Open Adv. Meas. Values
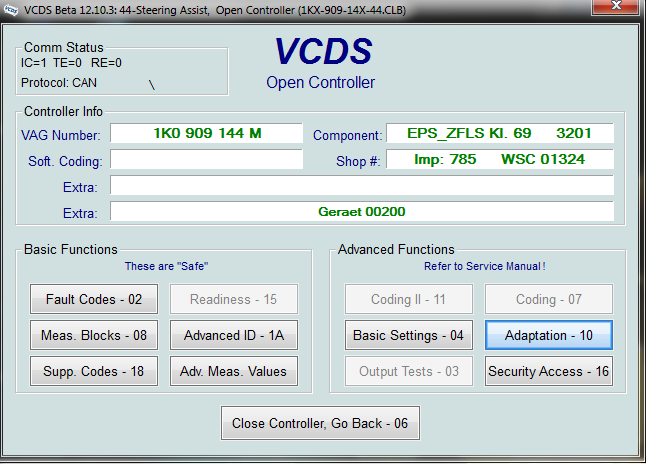The height and width of the screenshot is (464, 646). tap(234, 371)
